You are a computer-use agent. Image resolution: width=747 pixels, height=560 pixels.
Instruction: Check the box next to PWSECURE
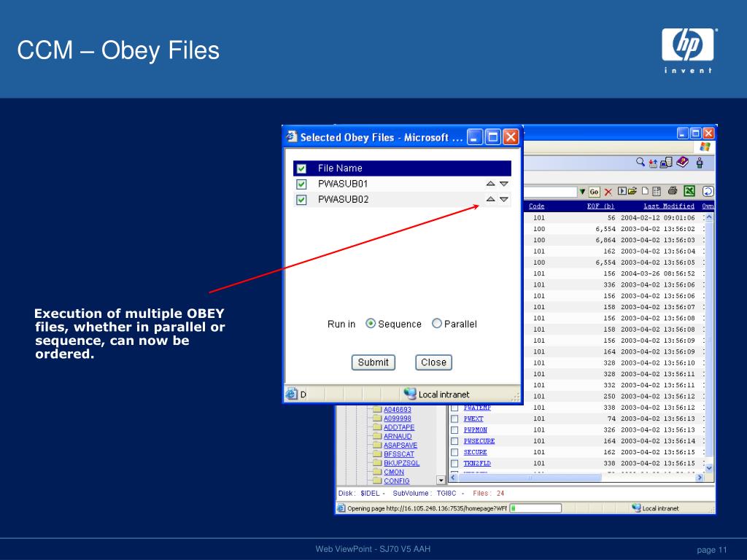pyautogui.click(x=455, y=441)
